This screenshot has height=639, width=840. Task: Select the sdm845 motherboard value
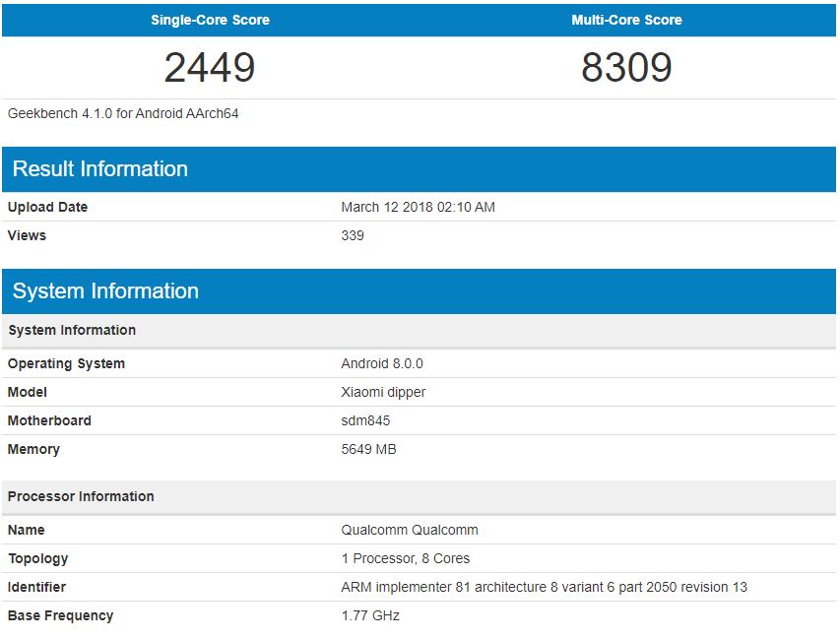pyautogui.click(x=365, y=420)
